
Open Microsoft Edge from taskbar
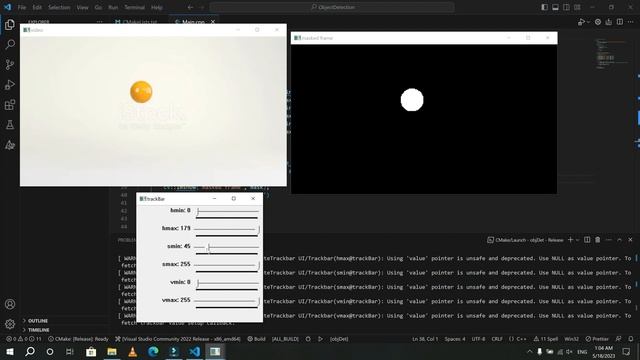pyautogui.click(x=153, y=351)
